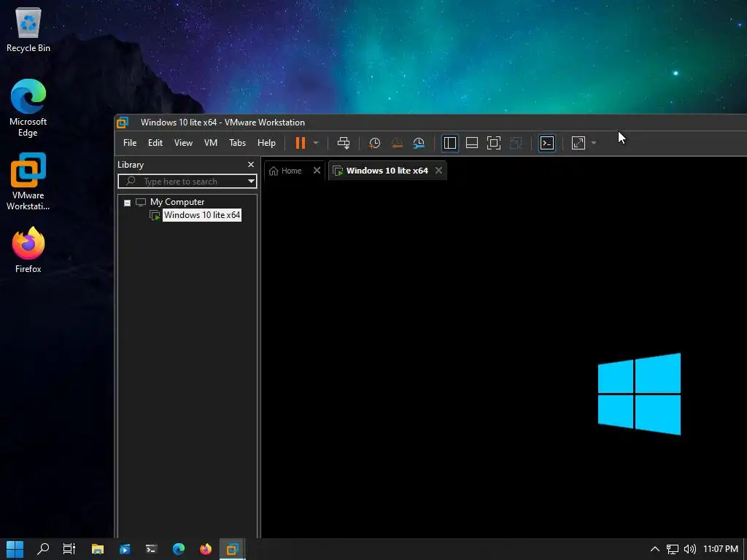
Task: Open Task View from taskbar
Action: click(69, 549)
